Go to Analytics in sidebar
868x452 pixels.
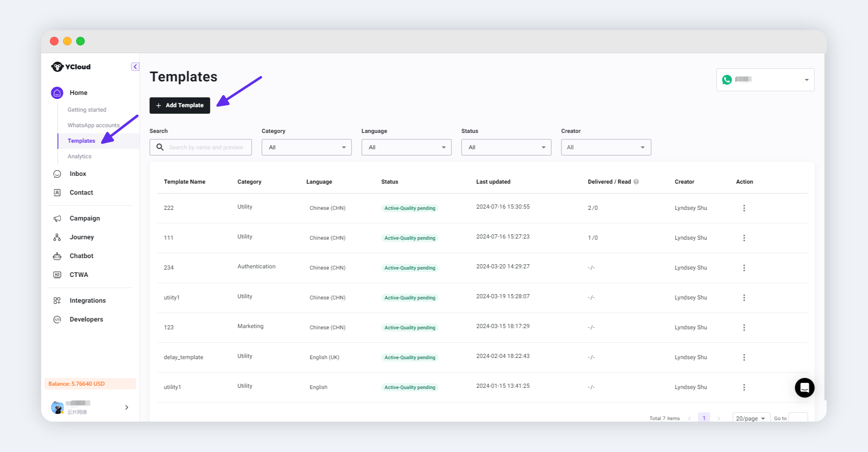(79, 156)
